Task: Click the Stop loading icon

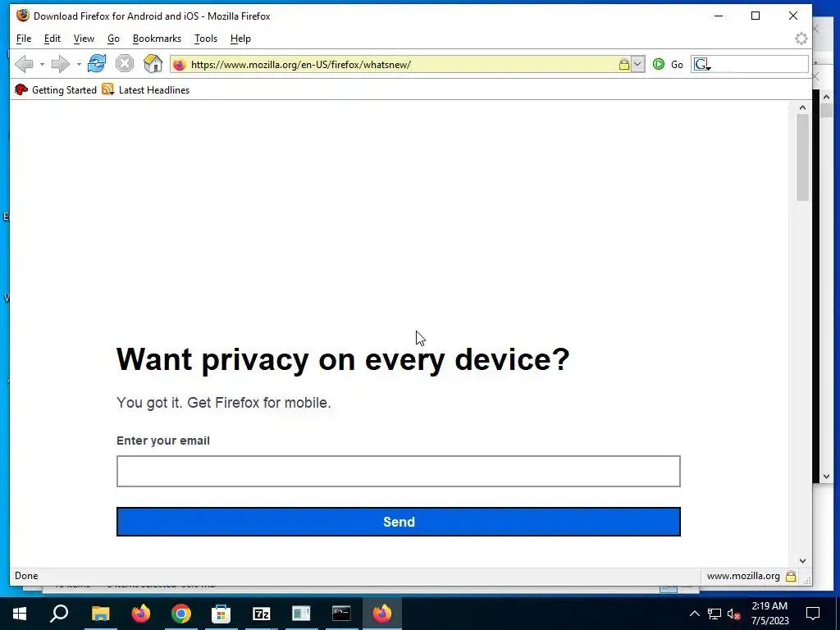Action: [x=125, y=64]
